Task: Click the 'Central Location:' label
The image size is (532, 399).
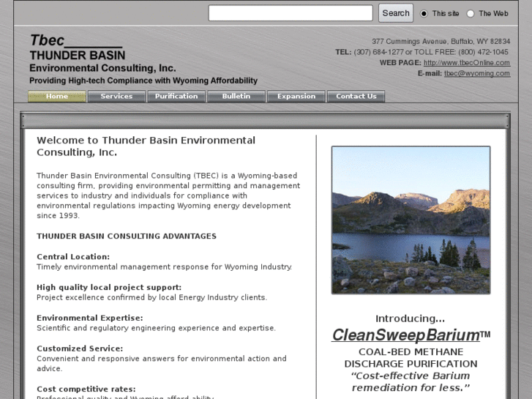Action: 73,257
